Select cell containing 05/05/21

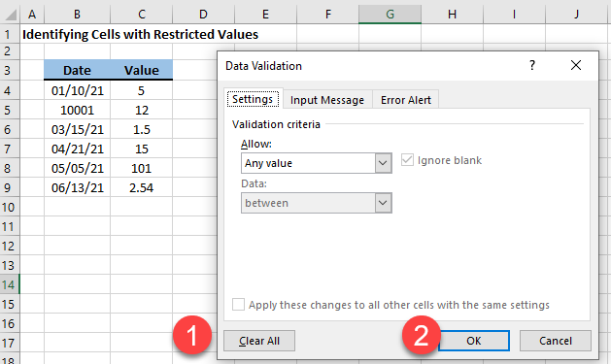coord(77,168)
